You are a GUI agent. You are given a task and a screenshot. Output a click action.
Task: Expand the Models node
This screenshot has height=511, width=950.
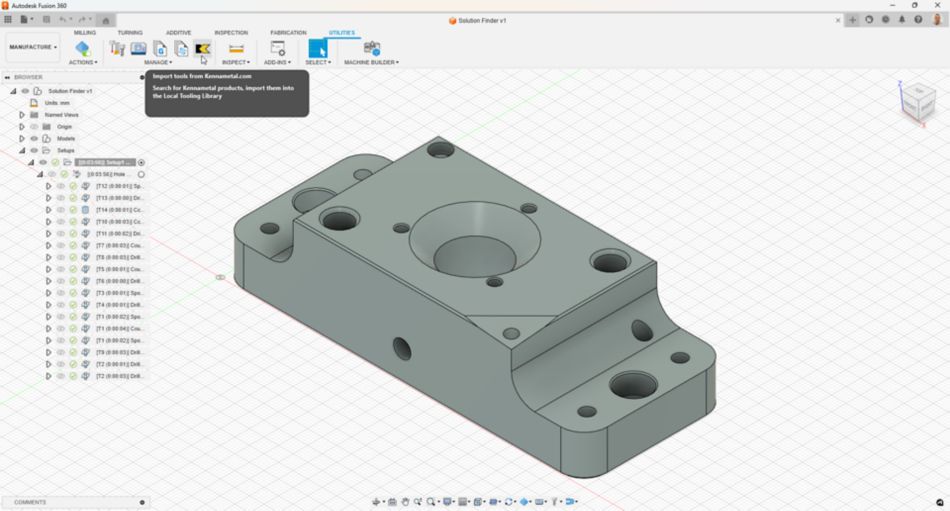22,138
